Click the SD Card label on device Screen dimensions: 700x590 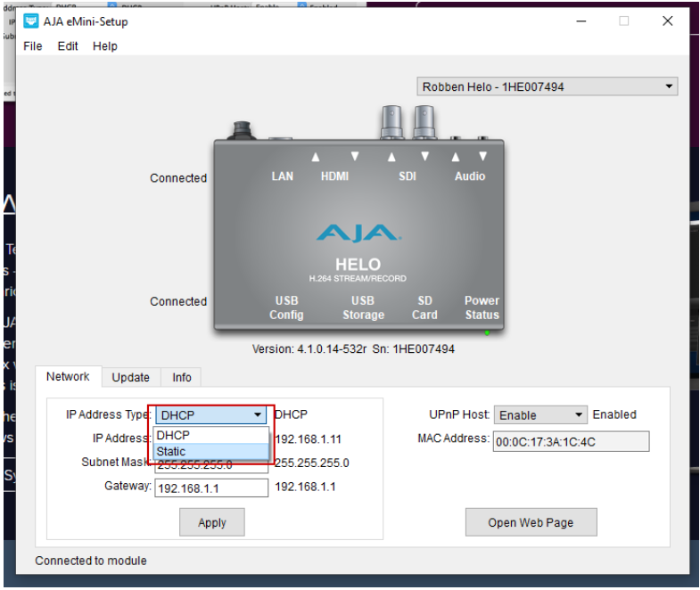(x=424, y=307)
